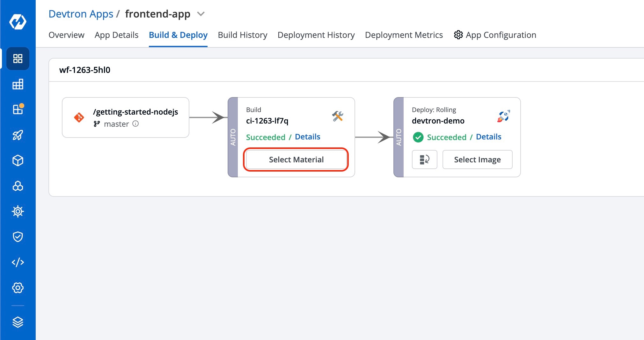Screen dimensions: 644x340
Task: Click the rocket deployments sidebar icon
Action: coord(18,135)
